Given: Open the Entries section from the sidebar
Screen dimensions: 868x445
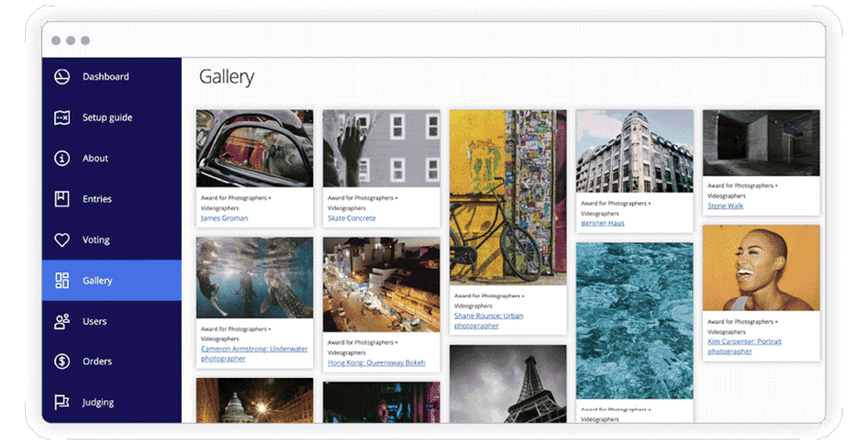Looking at the screenshot, I should (97, 198).
